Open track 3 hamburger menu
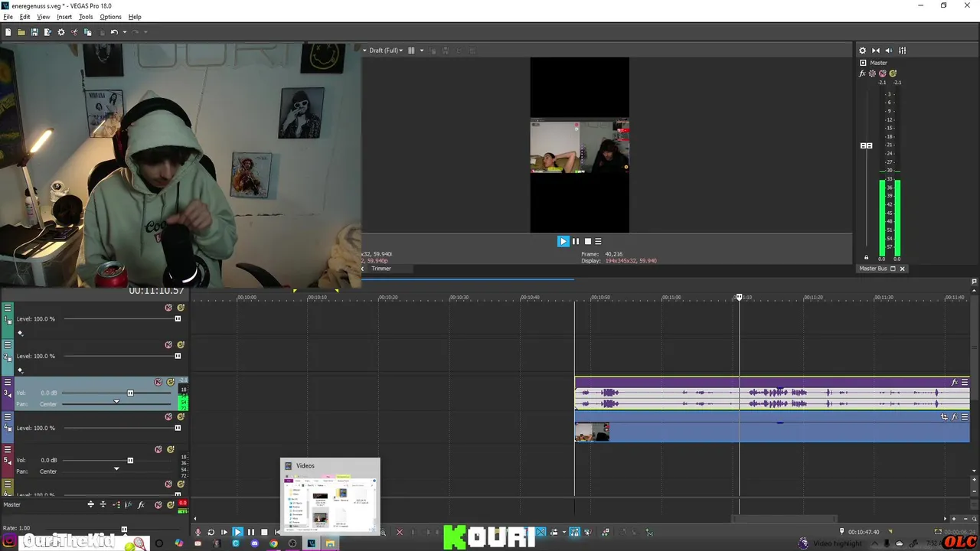The image size is (980, 551). [x=8, y=382]
